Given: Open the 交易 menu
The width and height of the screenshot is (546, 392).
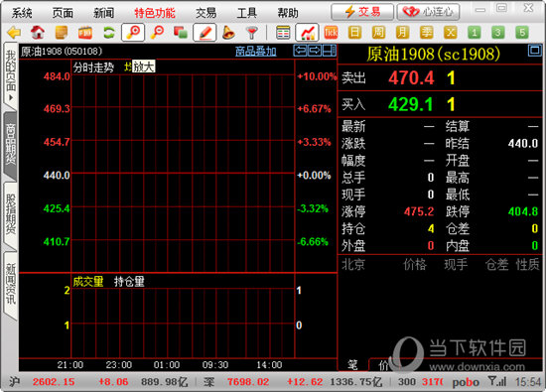Looking at the screenshot, I should pos(205,13).
